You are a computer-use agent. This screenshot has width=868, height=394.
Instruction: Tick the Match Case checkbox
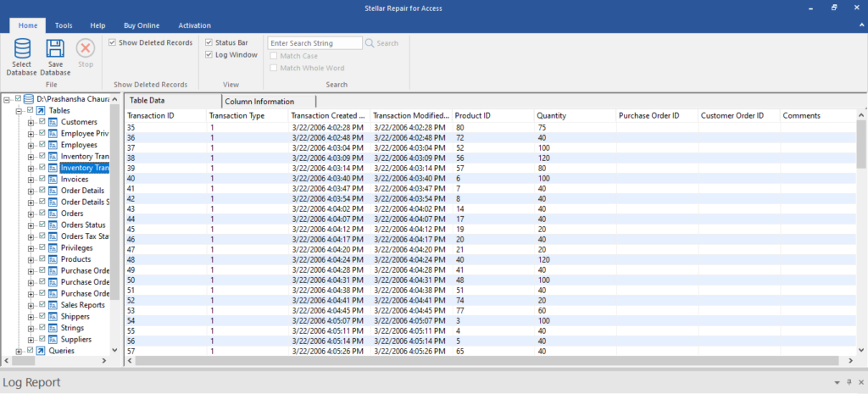coord(274,56)
